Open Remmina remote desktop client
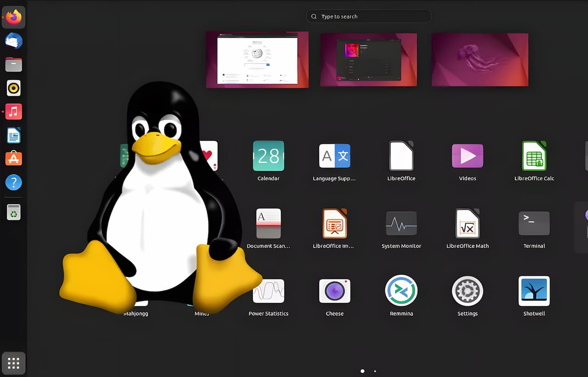 point(401,291)
